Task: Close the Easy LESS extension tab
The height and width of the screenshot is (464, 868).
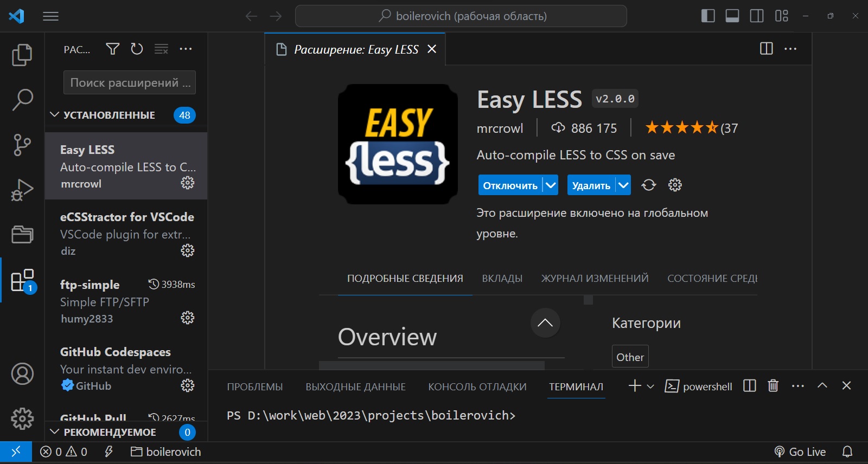Action: [432, 49]
